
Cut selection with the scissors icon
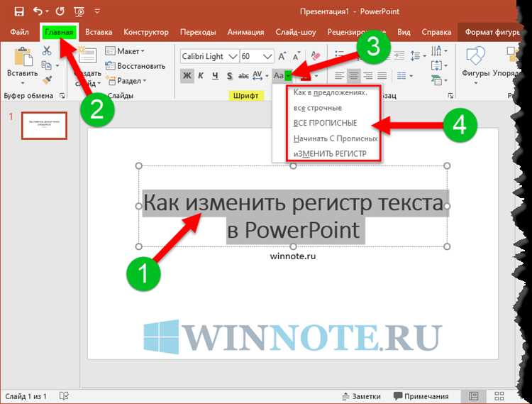47,50
